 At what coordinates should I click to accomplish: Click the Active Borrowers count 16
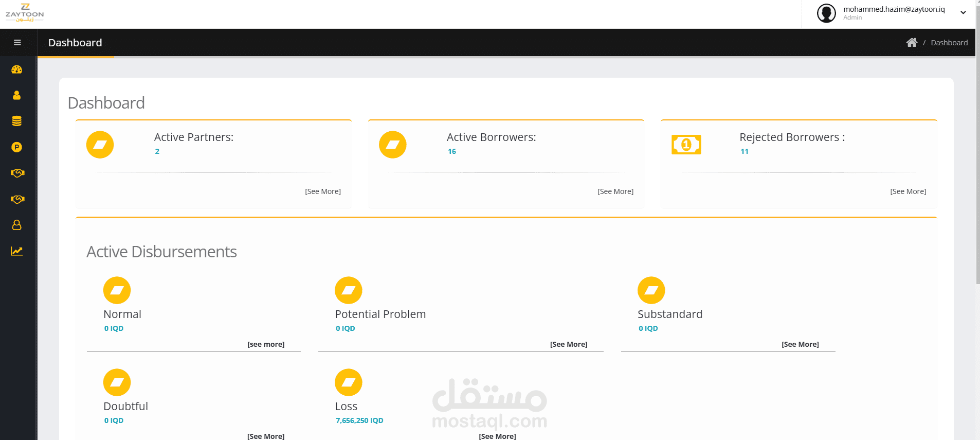click(452, 151)
